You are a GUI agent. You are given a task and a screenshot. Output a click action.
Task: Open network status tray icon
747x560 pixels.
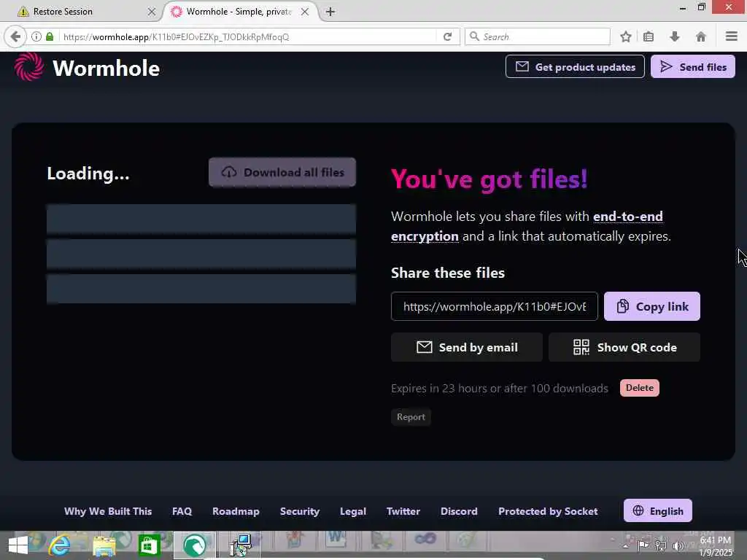(661, 545)
